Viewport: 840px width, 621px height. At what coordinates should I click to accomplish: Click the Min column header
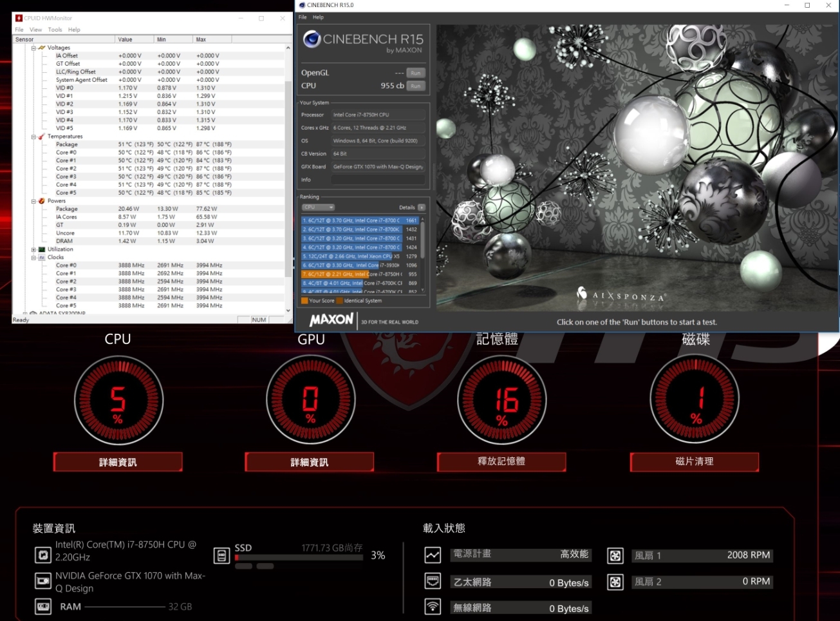(173, 39)
